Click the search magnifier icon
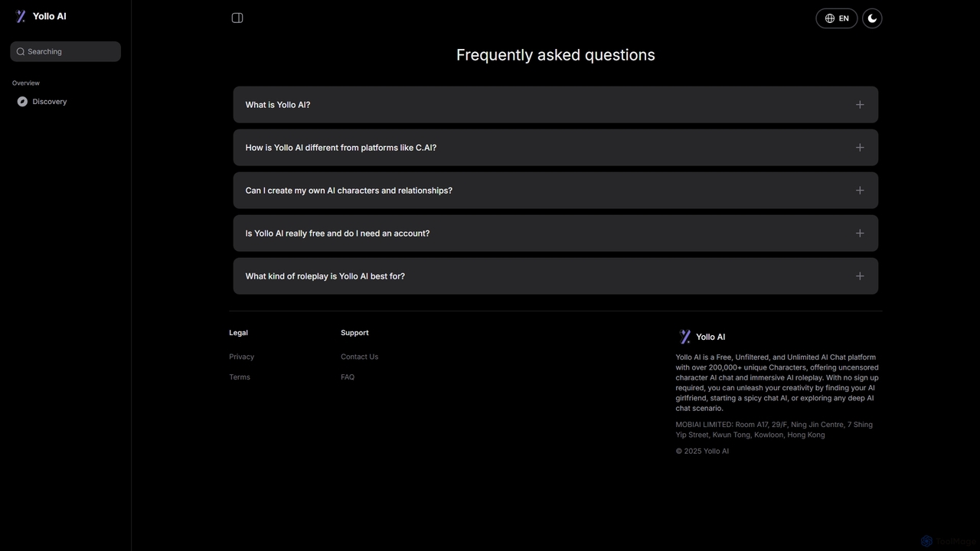The image size is (980, 551). point(21,51)
